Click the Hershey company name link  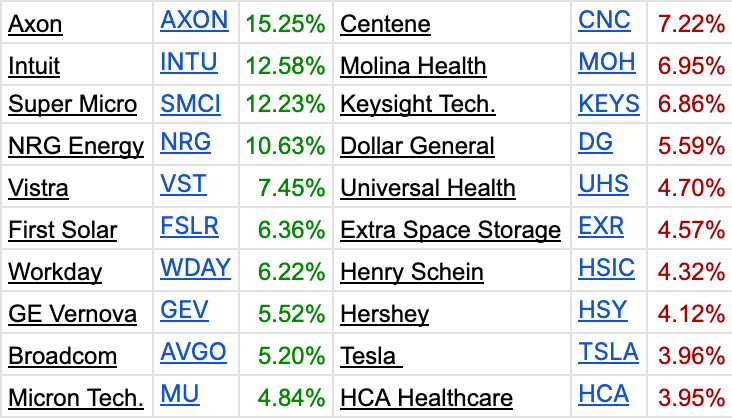click(x=385, y=315)
